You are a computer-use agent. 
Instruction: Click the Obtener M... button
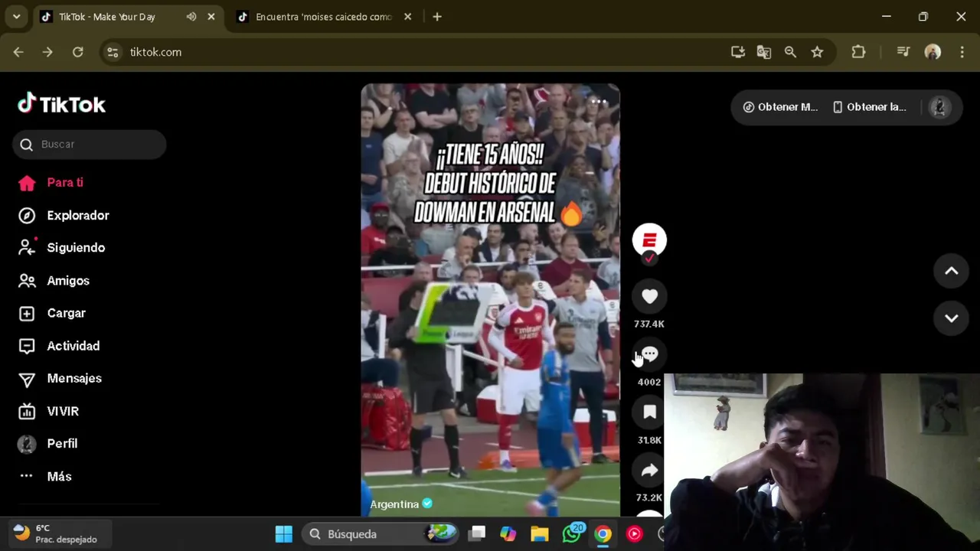(780, 107)
